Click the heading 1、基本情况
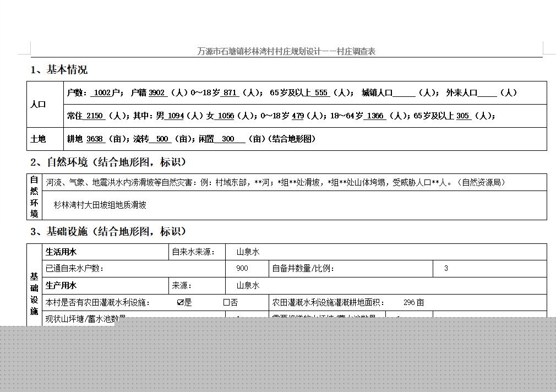Image resolution: width=556 pixels, height=392 pixels. 59,70
